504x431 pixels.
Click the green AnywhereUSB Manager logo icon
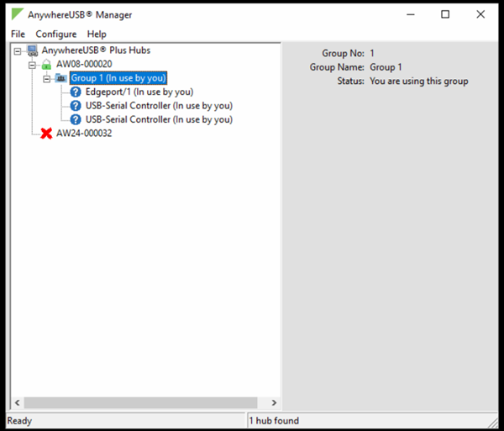click(x=18, y=14)
